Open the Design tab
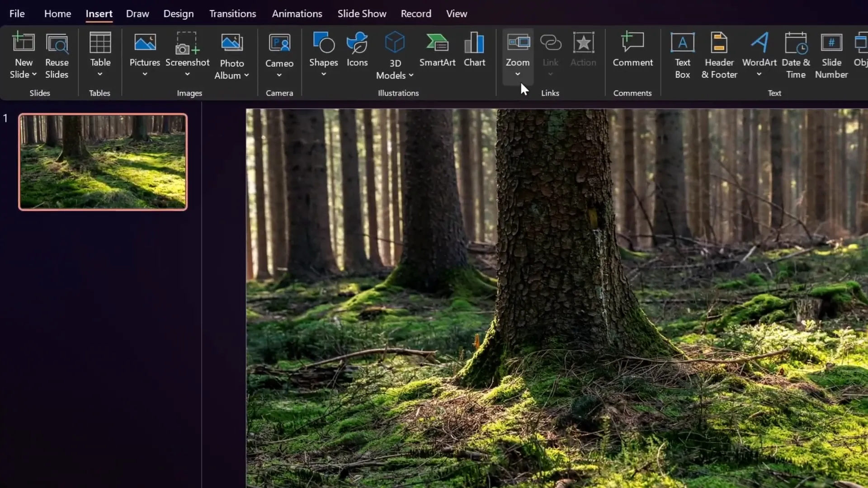868x488 pixels. (178, 14)
